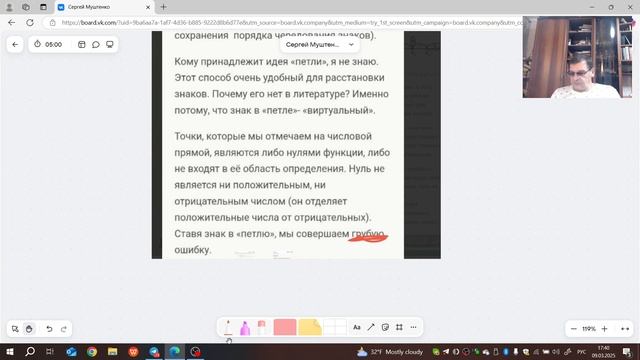
Task: Select the pasted text image on the board
Action: pos(296,144)
